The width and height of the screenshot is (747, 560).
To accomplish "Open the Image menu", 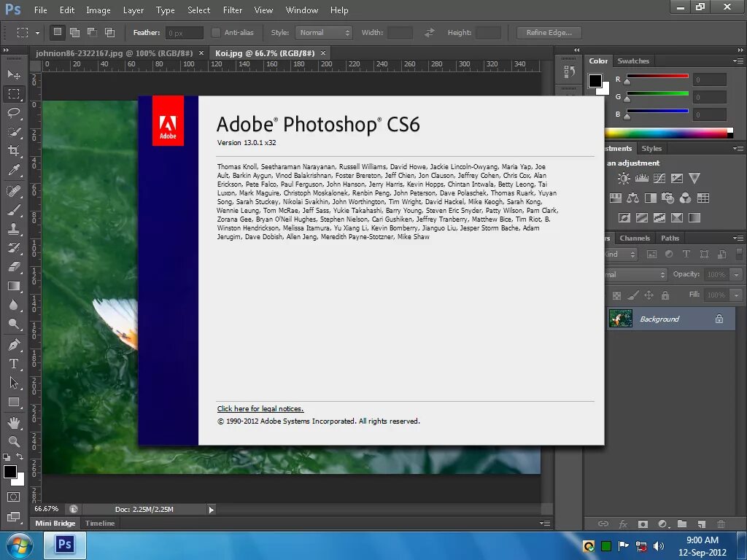I will (98, 10).
